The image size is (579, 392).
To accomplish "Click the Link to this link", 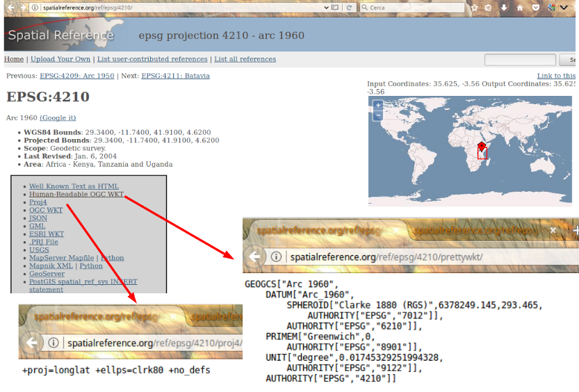I will point(557,76).
